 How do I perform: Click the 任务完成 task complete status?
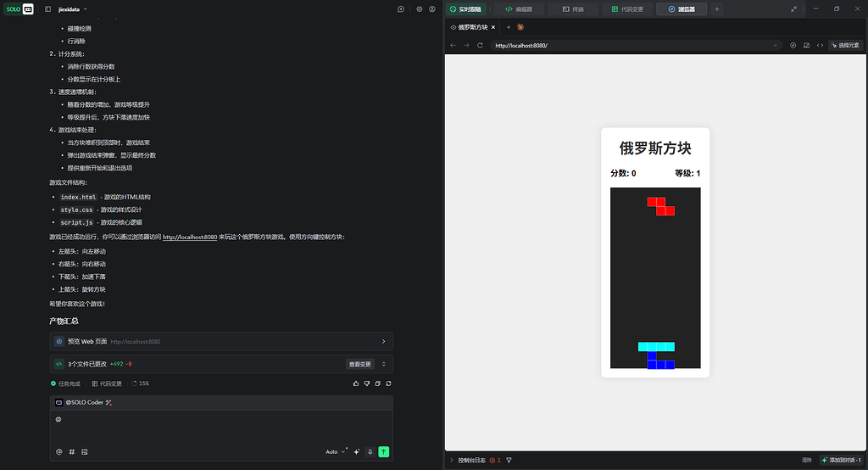65,383
